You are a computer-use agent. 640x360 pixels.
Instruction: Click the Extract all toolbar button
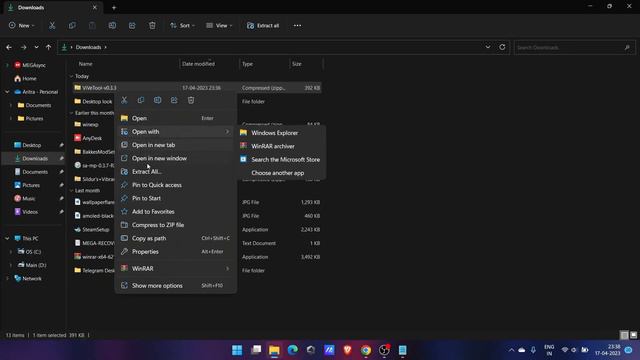click(263, 25)
